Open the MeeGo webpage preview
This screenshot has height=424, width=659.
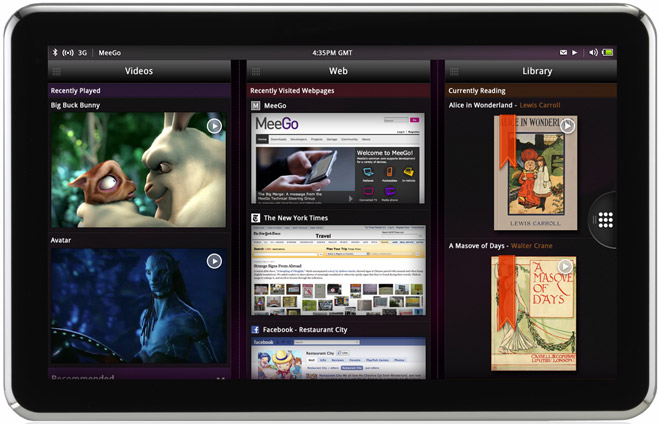pyautogui.click(x=338, y=158)
